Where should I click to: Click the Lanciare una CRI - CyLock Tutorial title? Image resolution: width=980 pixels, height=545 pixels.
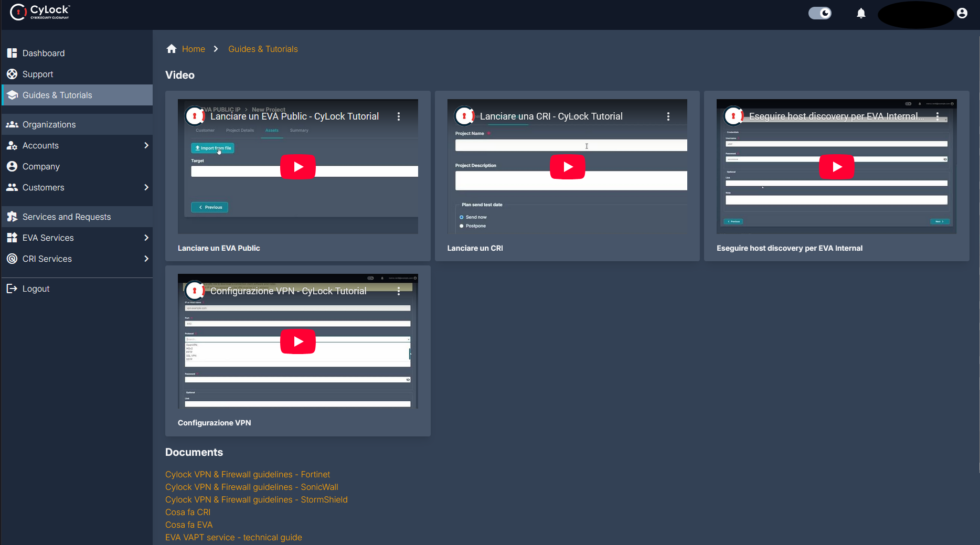(x=551, y=116)
